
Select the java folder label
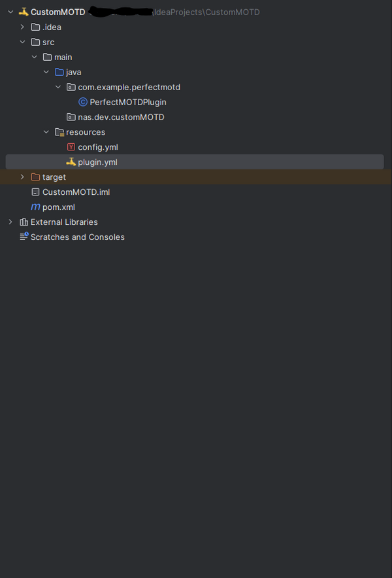click(x=73, y=73)
